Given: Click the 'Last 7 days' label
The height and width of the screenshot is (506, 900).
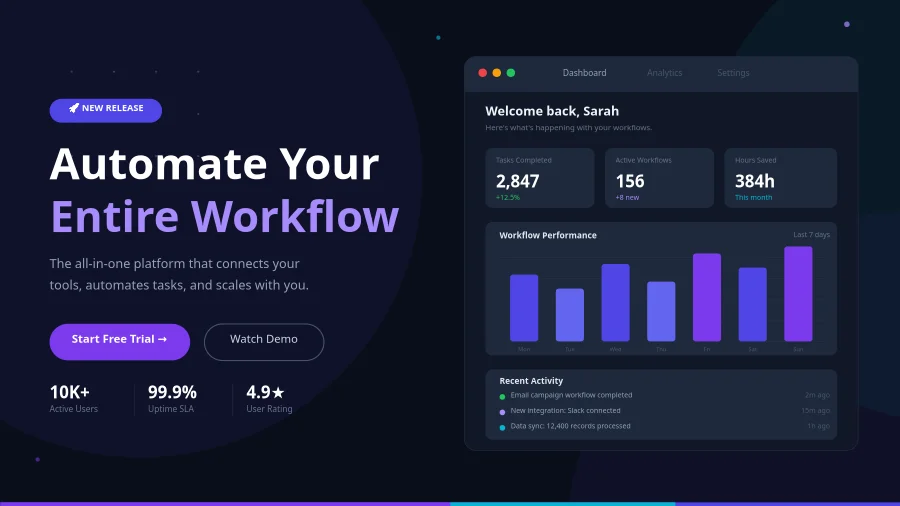Looking at the screenshot, I should pos(812,235).
